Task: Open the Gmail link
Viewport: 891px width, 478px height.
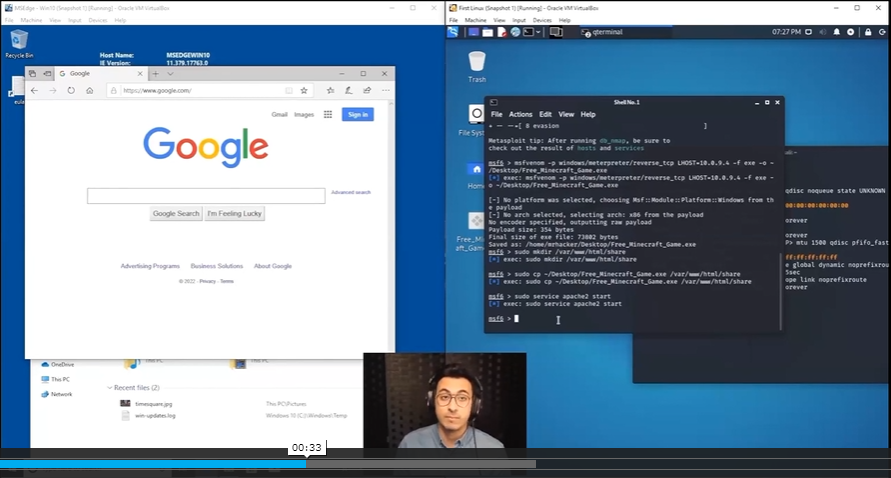Action: [279, 115]
